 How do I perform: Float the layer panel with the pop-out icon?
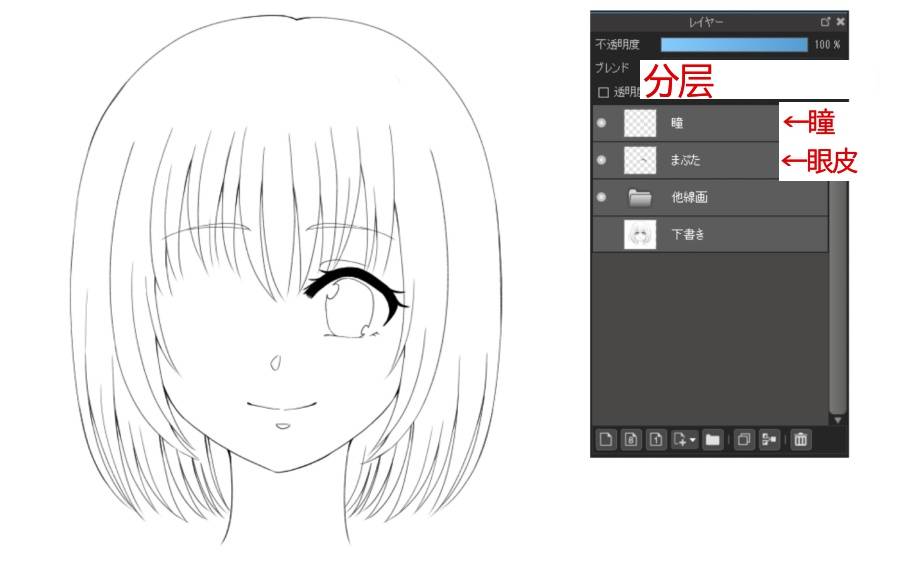pos(825,22)
